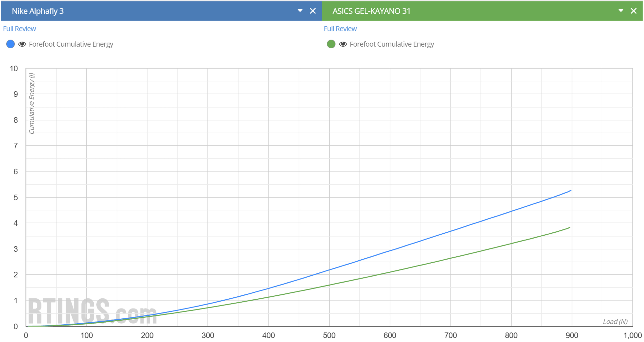Open the Nike Alphafly 3 dropdown arrow
The height and width of the screenshot is (342, 644).
pyautogui.click(x=300, y=11)
